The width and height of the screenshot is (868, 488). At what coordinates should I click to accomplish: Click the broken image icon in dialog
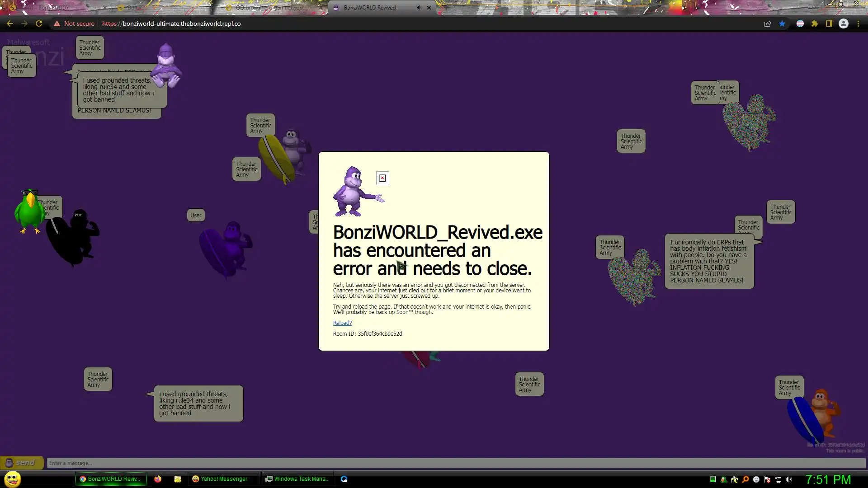tap(382, 178)
